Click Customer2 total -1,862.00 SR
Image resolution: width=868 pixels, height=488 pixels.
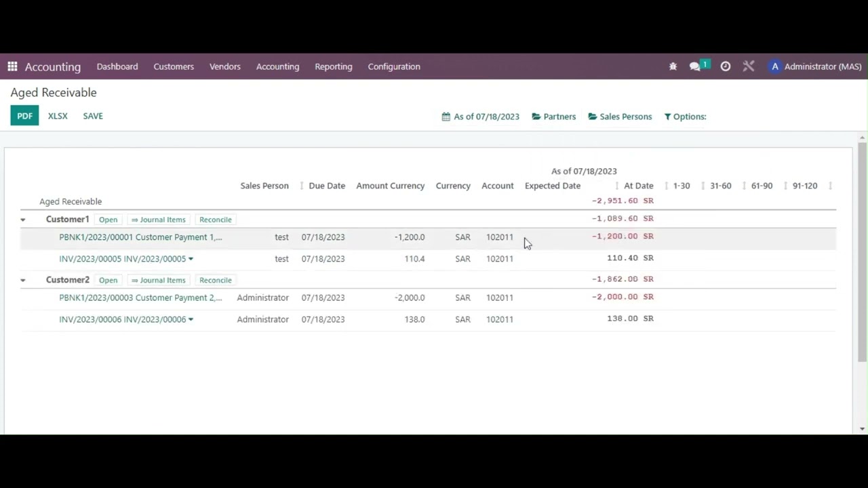[623, 279]
